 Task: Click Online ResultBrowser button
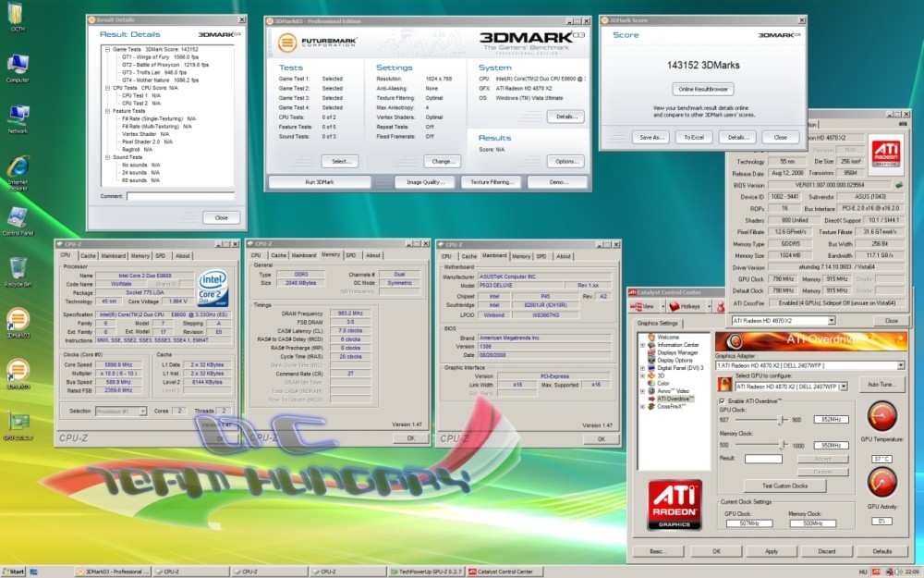pos(703,89)
